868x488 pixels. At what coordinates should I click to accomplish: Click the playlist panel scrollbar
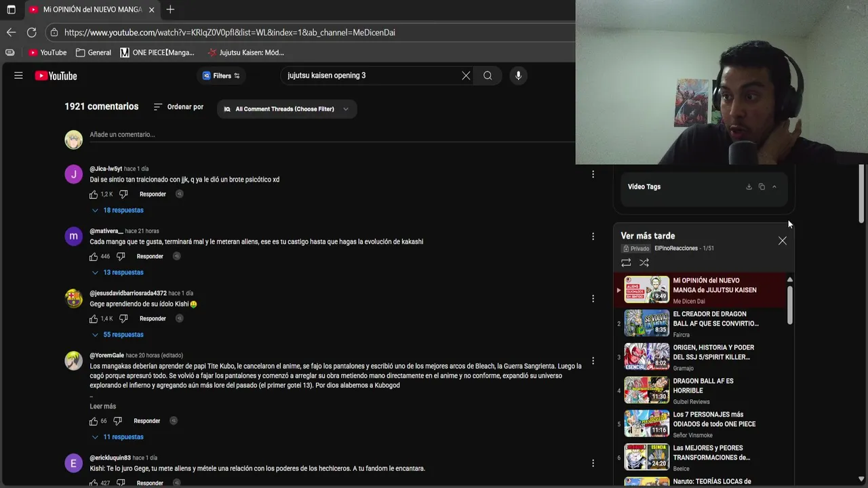(x=789, y=305)
